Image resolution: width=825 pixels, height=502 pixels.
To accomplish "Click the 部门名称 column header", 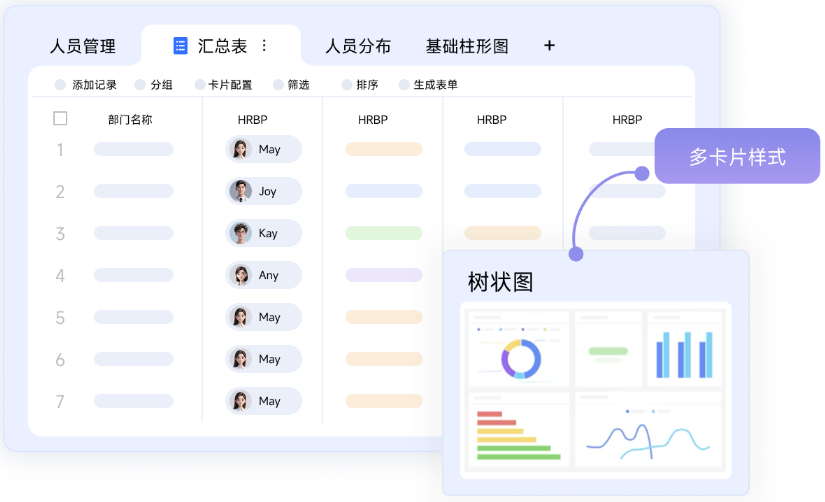I will pos(130,120).
